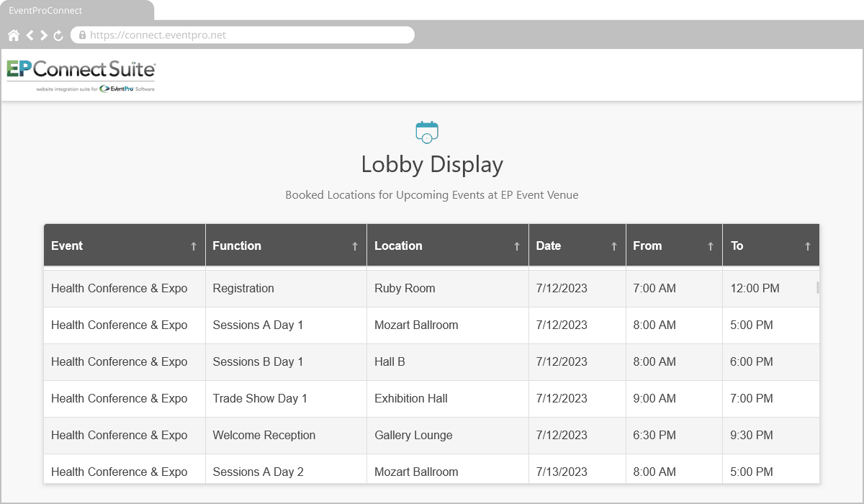Sort by the Location column arrow
Image resolution: width=864 pixels, height=504 pixels.
[x=516, y=246]
